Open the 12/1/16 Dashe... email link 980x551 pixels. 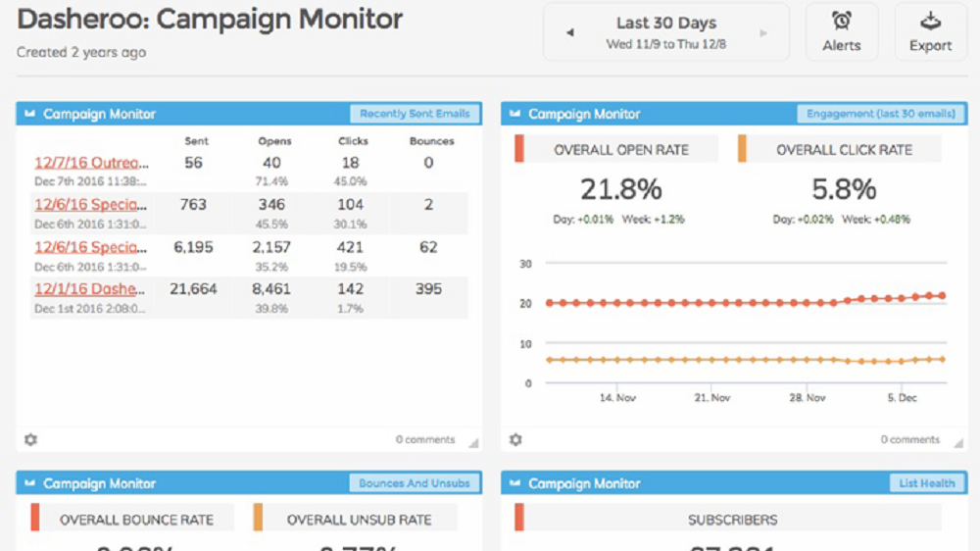tap(89, 289)
